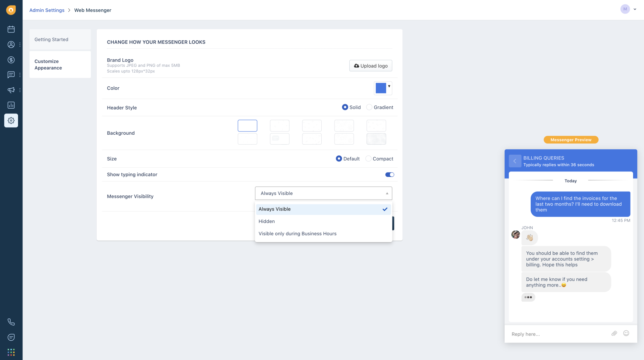The image size is (644, 360).
Task: Click the phone icon in sidebar
Action: (x=11, y=322)
